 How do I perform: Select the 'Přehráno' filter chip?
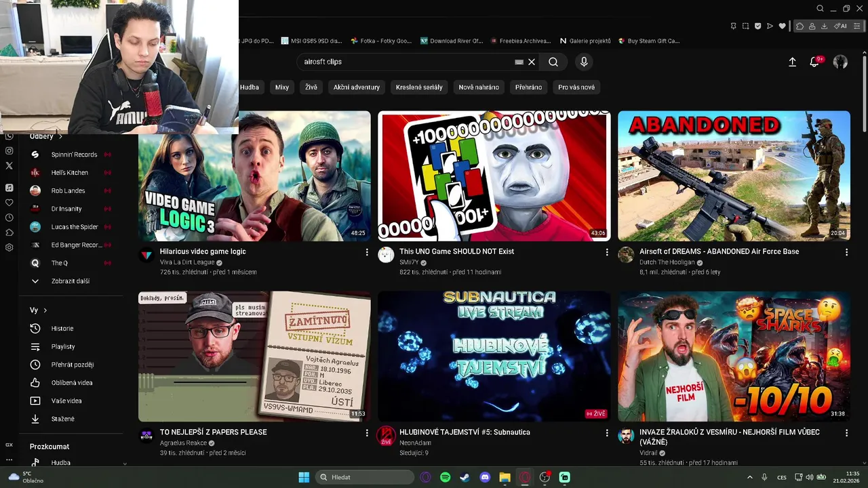click(x=528, y=87)
